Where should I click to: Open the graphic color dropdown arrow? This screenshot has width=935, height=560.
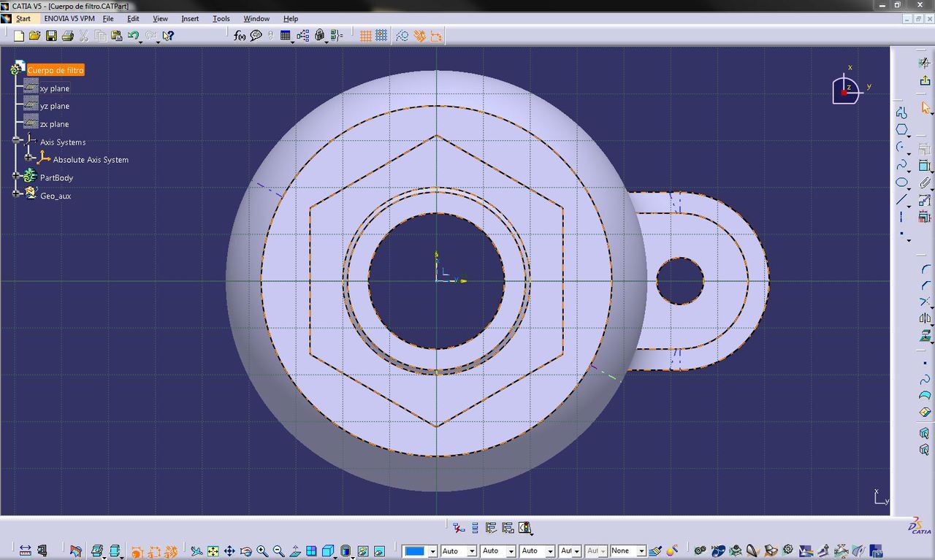pyautogui.click(x=433, y=551)
